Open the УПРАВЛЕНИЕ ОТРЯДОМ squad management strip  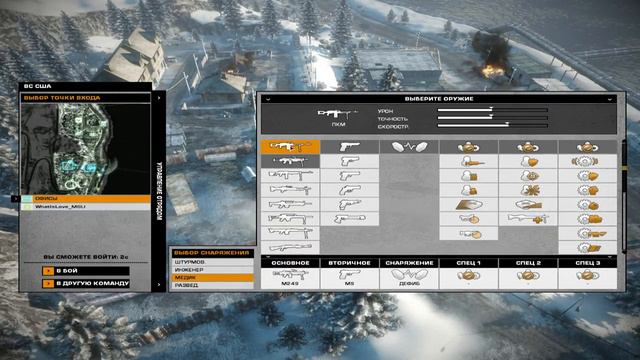pos(159,191)
